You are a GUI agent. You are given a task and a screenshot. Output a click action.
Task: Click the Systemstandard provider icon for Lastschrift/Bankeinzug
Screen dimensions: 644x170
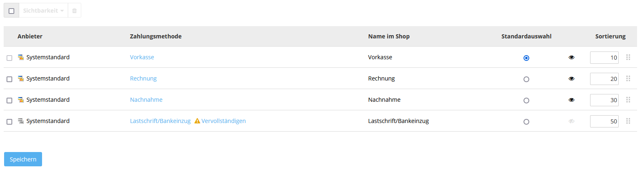(x=21, y=121)
